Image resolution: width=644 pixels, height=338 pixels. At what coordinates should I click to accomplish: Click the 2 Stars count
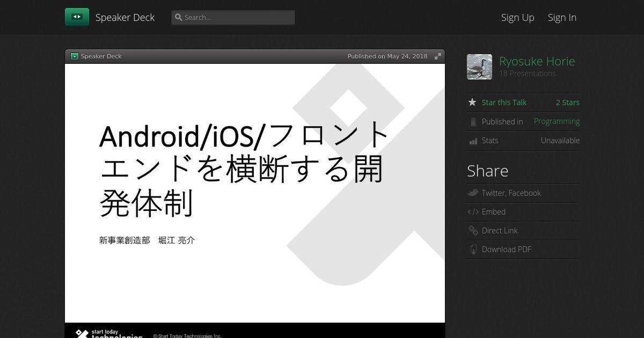point(567,102)
